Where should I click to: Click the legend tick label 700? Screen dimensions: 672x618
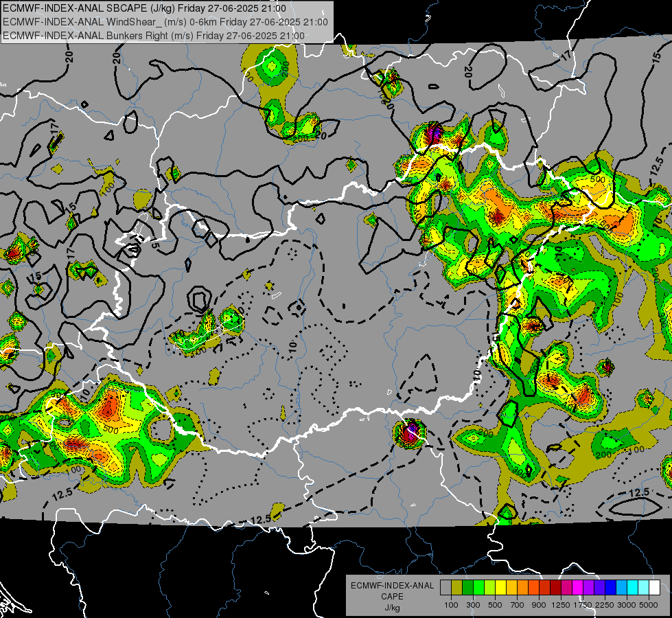(x=518, y=605)
